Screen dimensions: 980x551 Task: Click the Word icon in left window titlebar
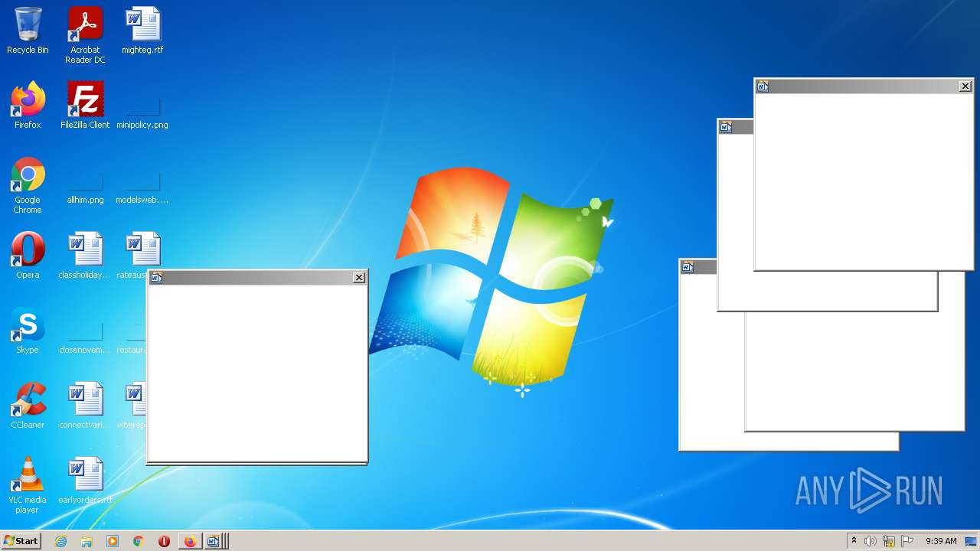156,278
